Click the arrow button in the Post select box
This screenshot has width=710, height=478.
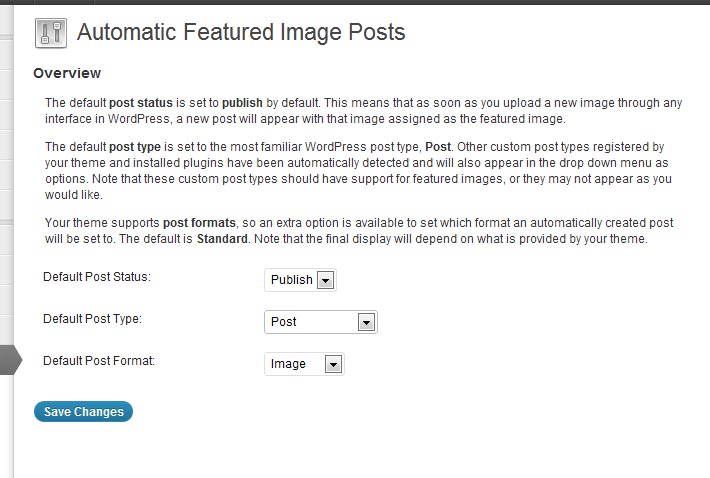(366, 322)
